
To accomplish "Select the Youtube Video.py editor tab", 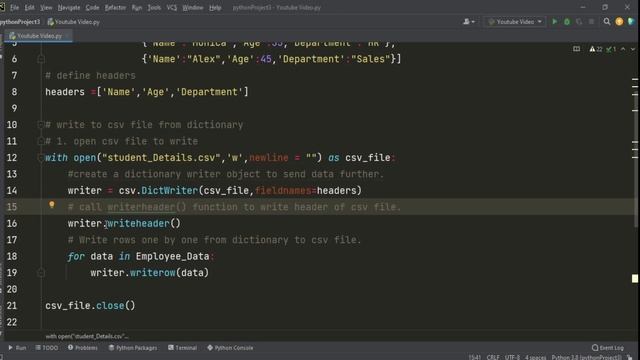I will tap(39, 36).
